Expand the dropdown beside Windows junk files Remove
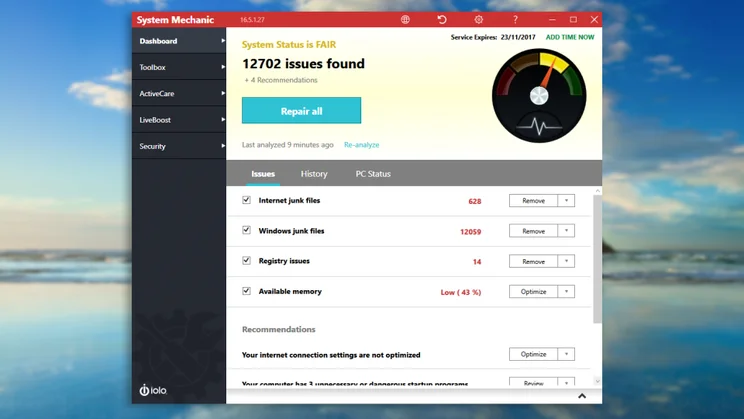Viewport: 744px width, 419px height. 566,231
